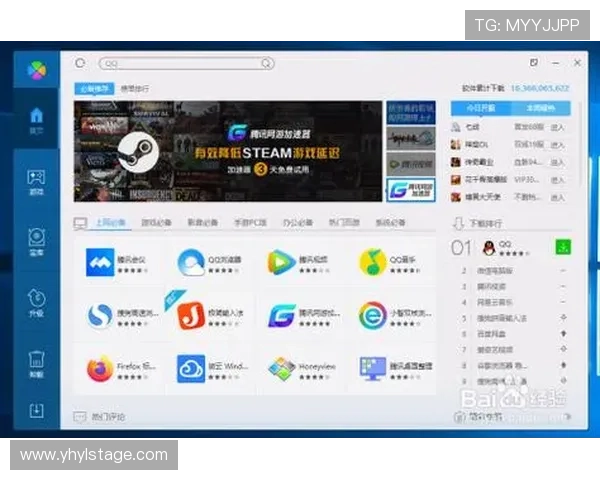This screenshot has width=600, height=480.
Task: Open rank 7 爱奇艺视频 in download ranking
Action: 494,349
